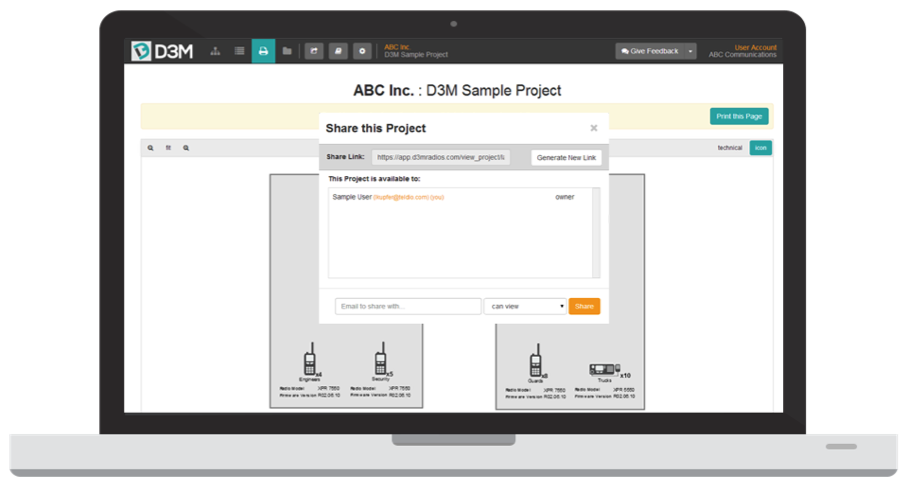This screenshot has width=909, height=489.
Task: Open the folder projects icon in the header
Action: (287, 51)
